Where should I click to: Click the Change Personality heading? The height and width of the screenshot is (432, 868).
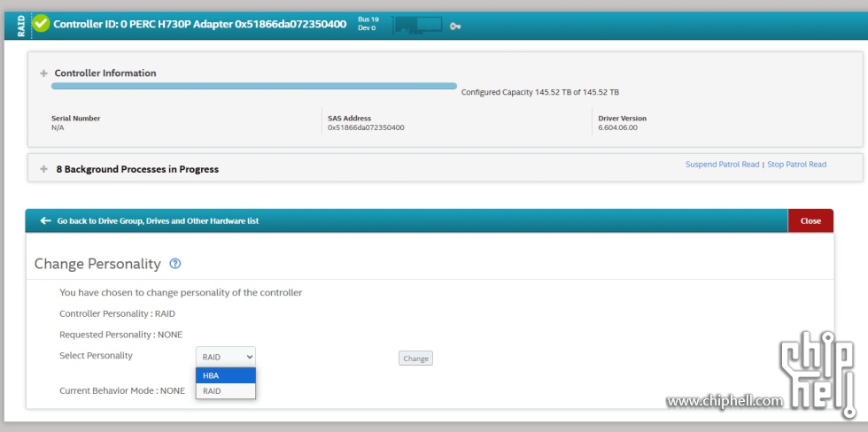97,264
